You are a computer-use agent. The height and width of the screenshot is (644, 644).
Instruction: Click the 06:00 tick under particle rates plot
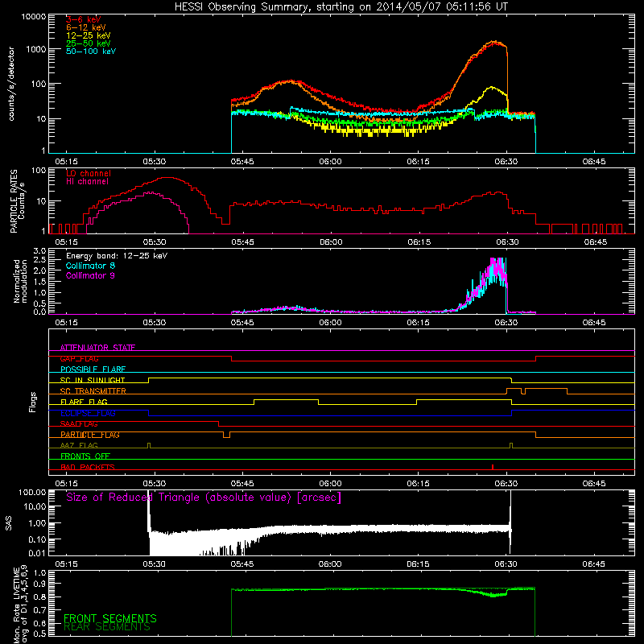tap(331, 242)
